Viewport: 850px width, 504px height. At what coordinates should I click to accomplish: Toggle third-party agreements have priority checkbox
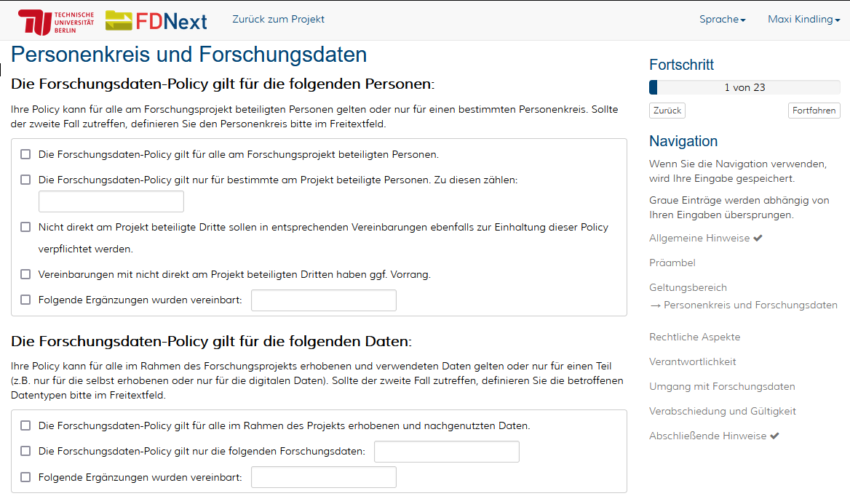25,274
